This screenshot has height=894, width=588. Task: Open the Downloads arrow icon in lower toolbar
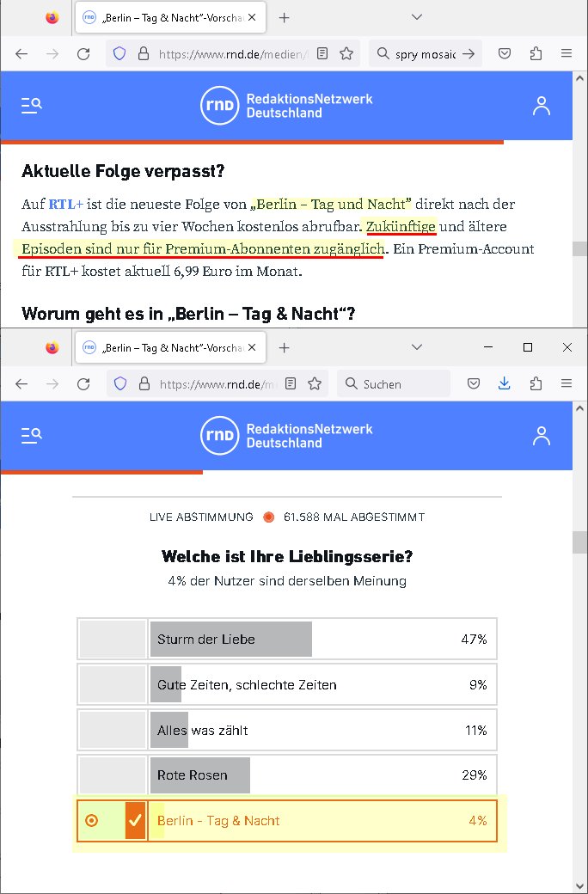(504, 383)
